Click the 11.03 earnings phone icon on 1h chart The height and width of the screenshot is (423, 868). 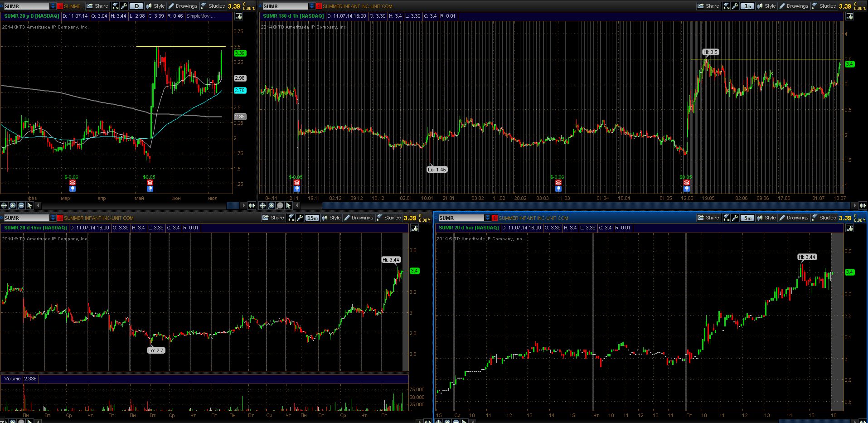coord(558,183)
